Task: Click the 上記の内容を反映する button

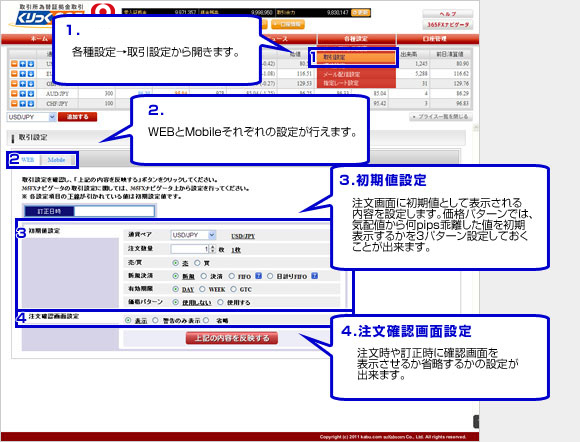Action: click(x=232, y=338)
